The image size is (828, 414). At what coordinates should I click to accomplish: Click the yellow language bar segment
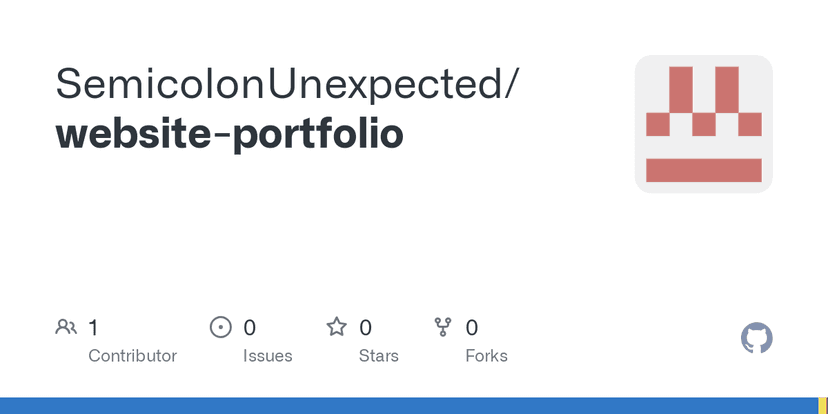(x=823, y=405)
